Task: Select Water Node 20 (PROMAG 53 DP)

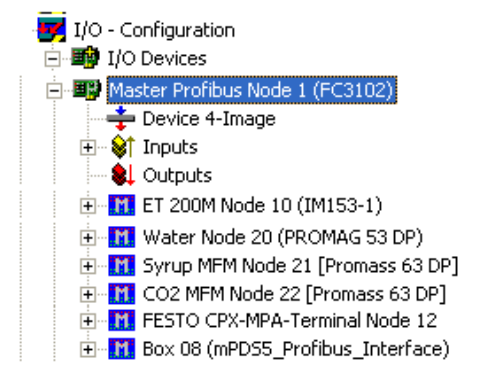Action: point(283,237)
